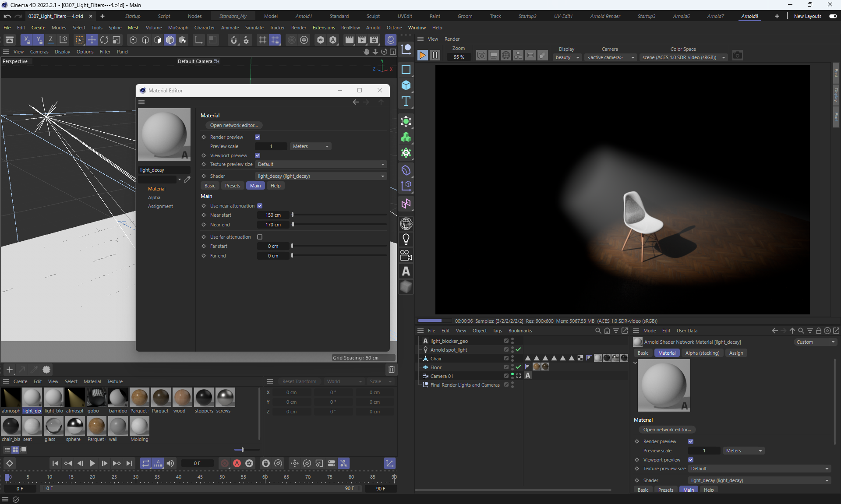Open the Display beauty dropdown
Viewport: 841px width, 504px height.
pyautogui.click(x=567, y=57)
